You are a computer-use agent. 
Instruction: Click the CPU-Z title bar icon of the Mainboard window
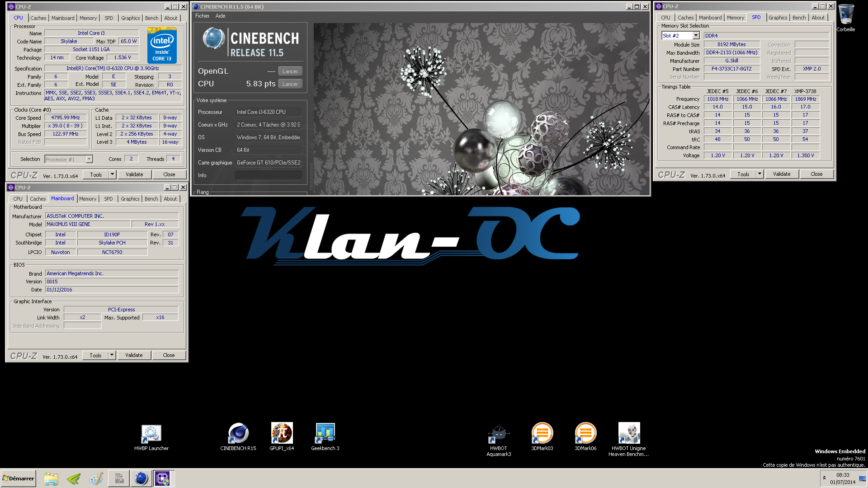coord(11,188)
